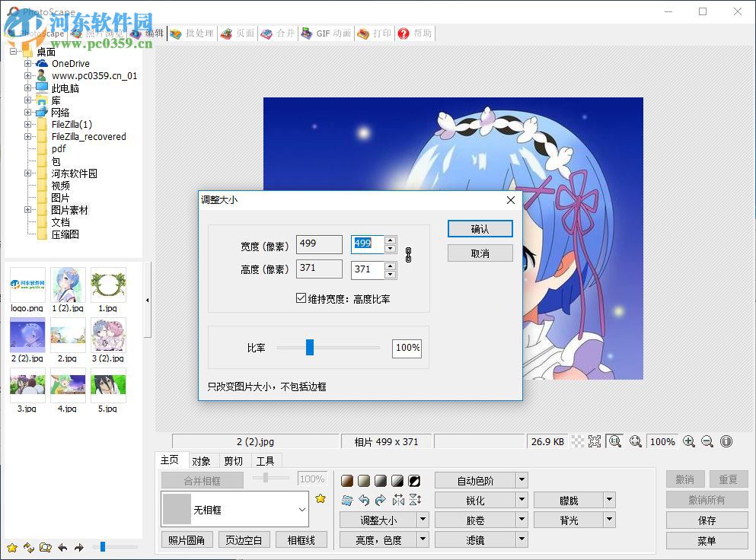
Task: Click the 保存 save button
Action: point(707,520)
